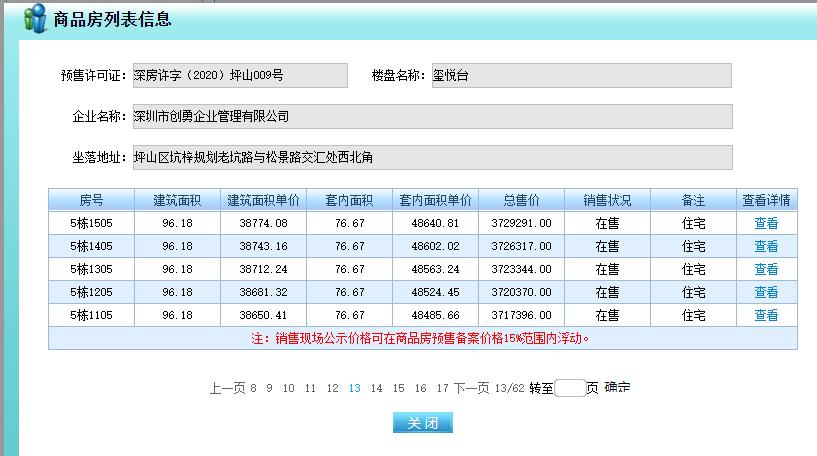Select room cell 5栋1505

(91, 223)
